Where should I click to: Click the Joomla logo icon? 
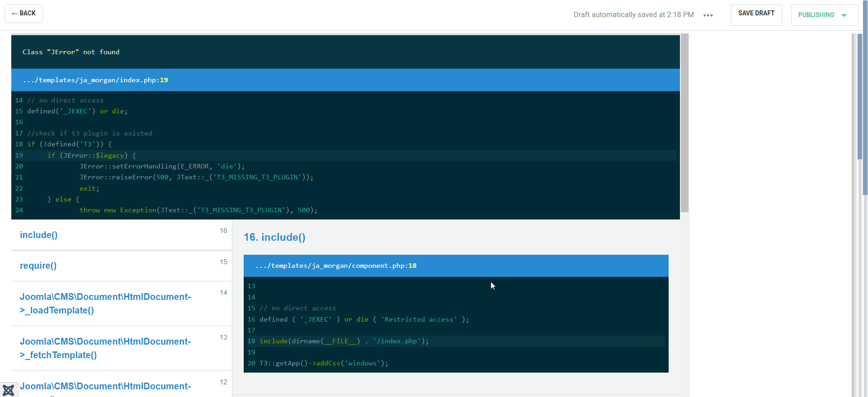pos(9,390)
